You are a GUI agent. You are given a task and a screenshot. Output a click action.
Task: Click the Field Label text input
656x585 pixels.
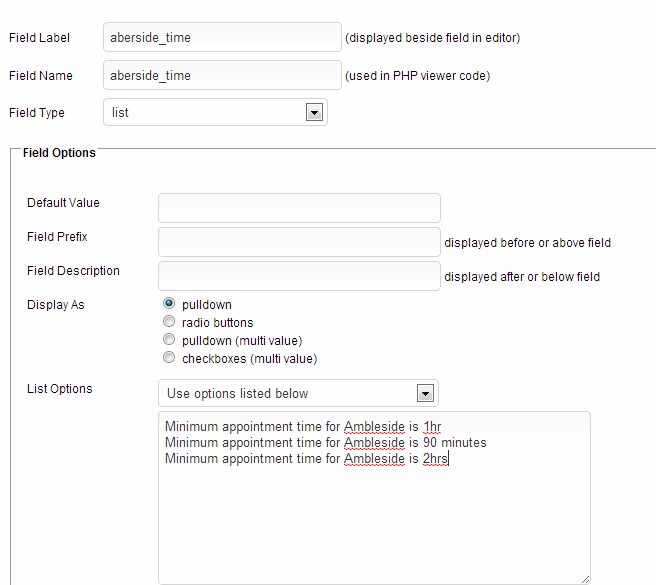(222, 38)
